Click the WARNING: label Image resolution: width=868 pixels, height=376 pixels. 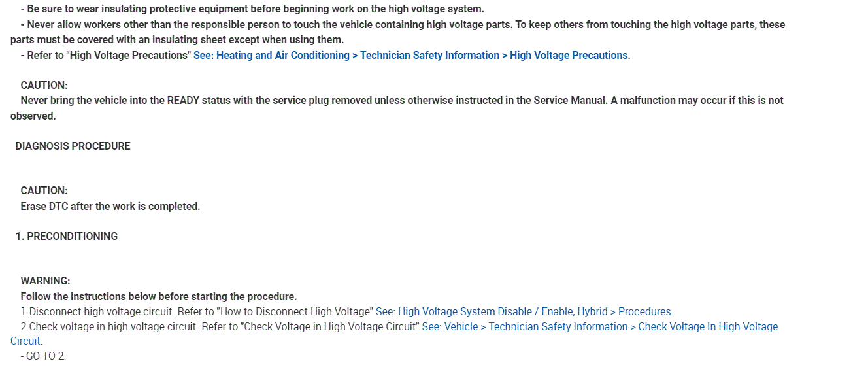click(x=45, y=281)
